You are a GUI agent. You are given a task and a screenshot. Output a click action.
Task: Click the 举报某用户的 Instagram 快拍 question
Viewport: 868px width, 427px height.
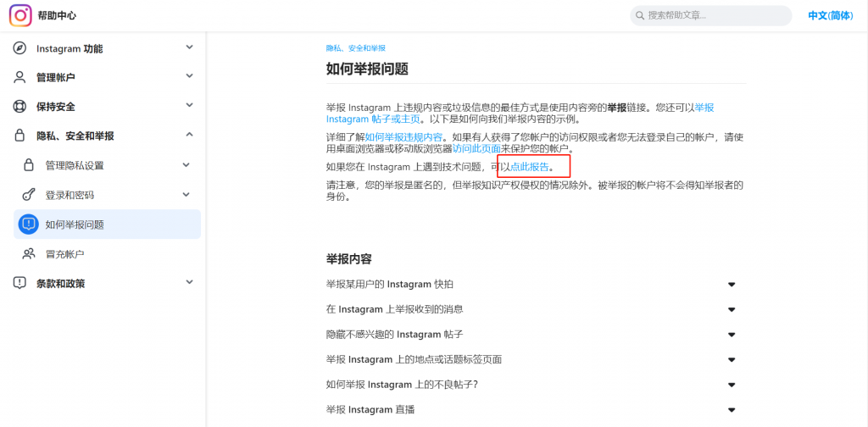[390, 285]
